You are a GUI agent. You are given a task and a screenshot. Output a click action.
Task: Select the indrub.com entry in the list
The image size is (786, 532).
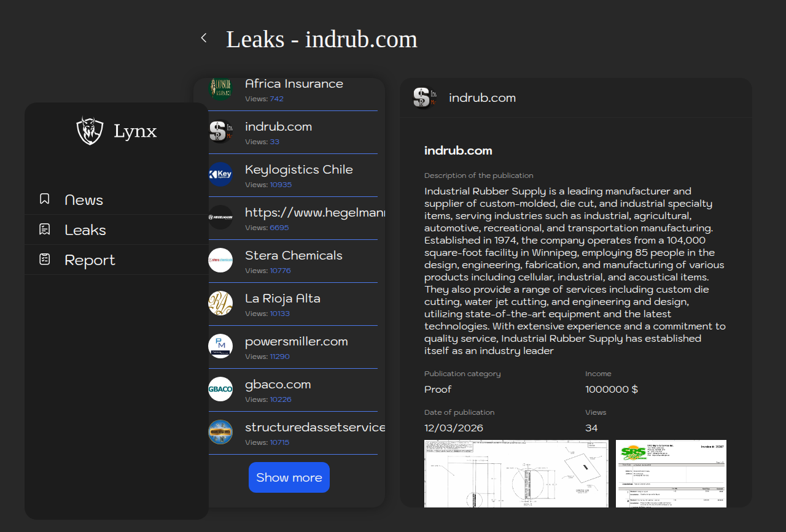(x=278, y=127)
